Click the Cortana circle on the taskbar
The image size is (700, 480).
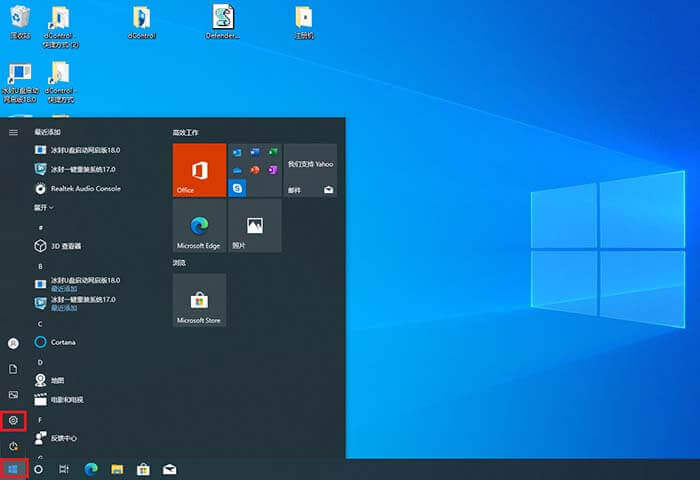coord(39,468)
